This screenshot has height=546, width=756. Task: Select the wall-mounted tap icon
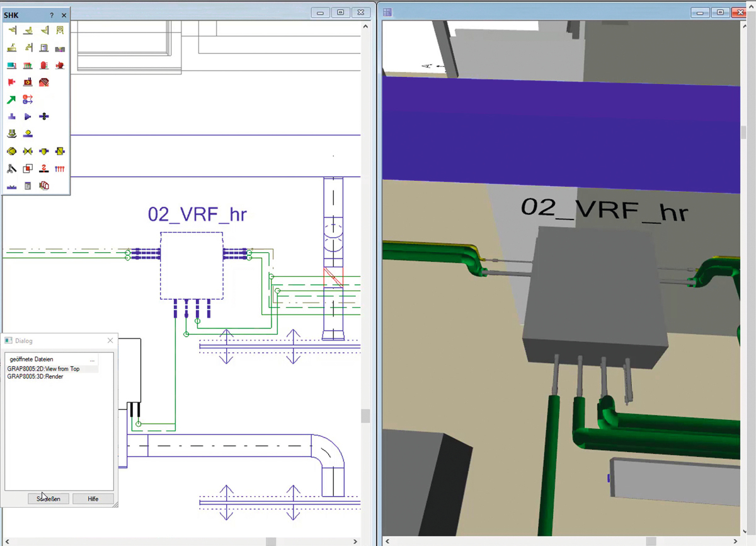pos(28,47)
